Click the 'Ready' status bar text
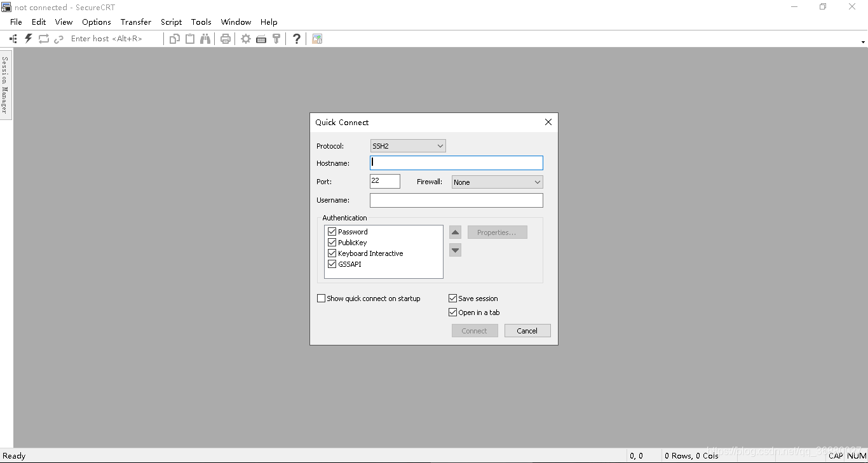Screen dimensions: 868x463 14,456
